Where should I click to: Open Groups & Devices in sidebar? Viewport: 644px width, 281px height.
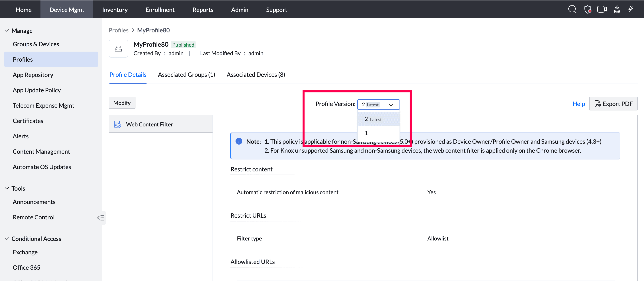pos(36,44)
